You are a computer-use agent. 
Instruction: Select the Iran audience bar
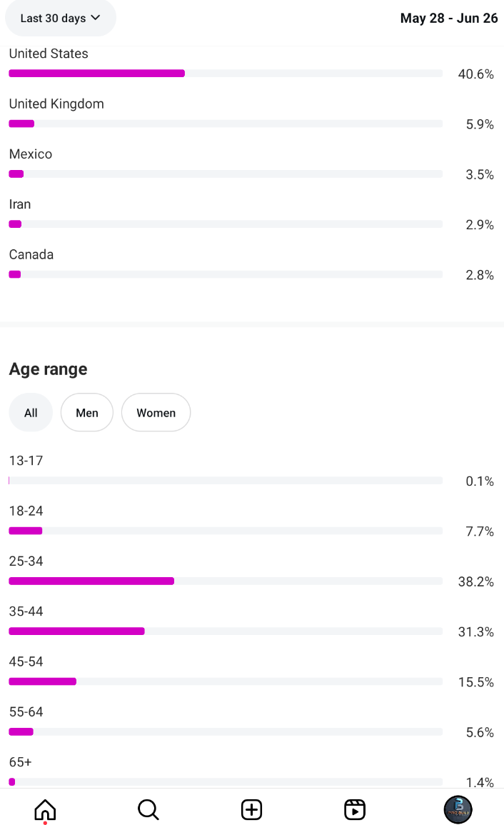coord(226,224)
